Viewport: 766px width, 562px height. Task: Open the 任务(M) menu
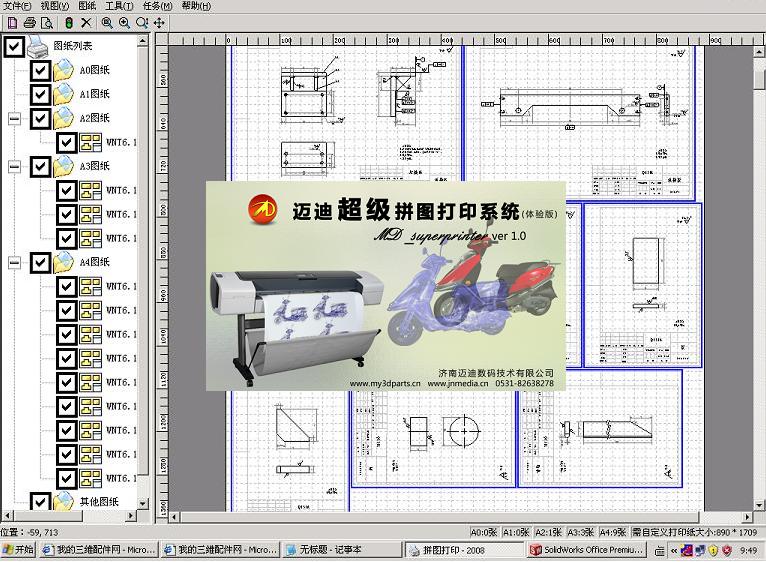click(x=157, y=6)
